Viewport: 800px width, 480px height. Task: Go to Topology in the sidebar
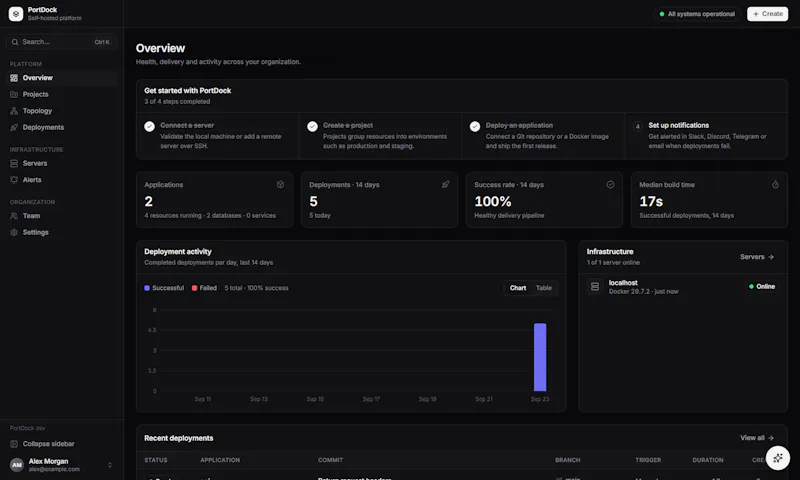[x=61, y=111]
